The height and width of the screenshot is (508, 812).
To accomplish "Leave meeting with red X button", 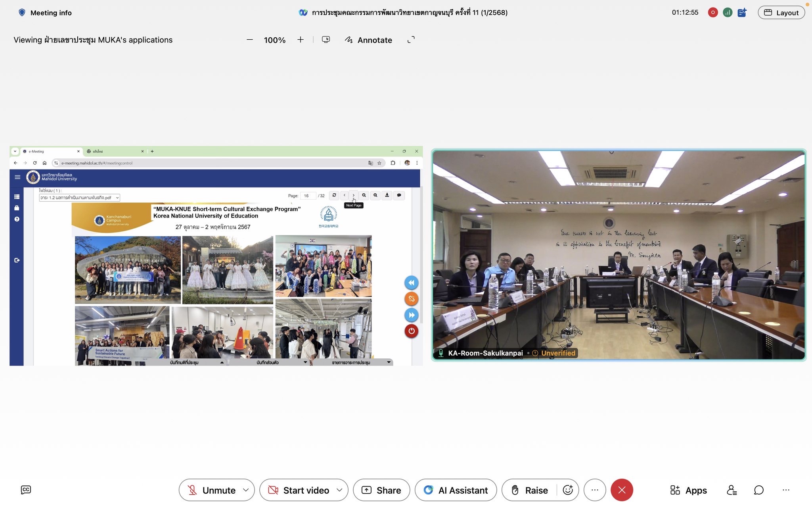I will (622, 490).
